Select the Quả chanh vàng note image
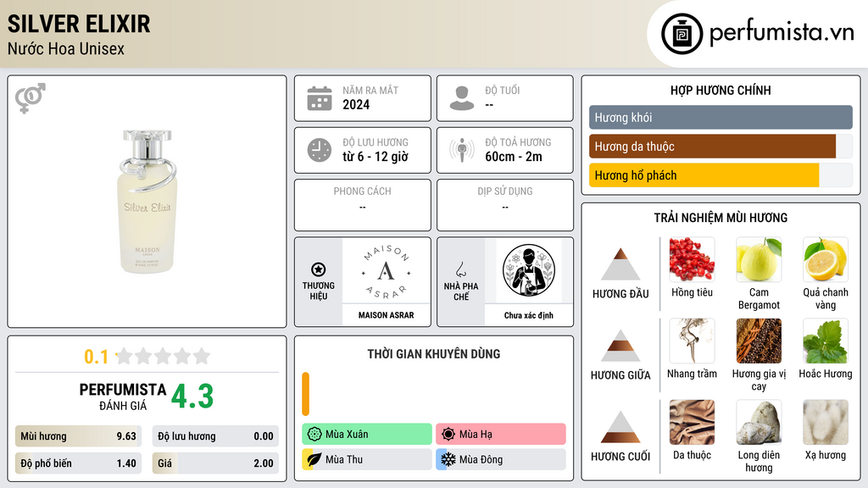Viewport: 868px width, 488px height. point(826,259)
